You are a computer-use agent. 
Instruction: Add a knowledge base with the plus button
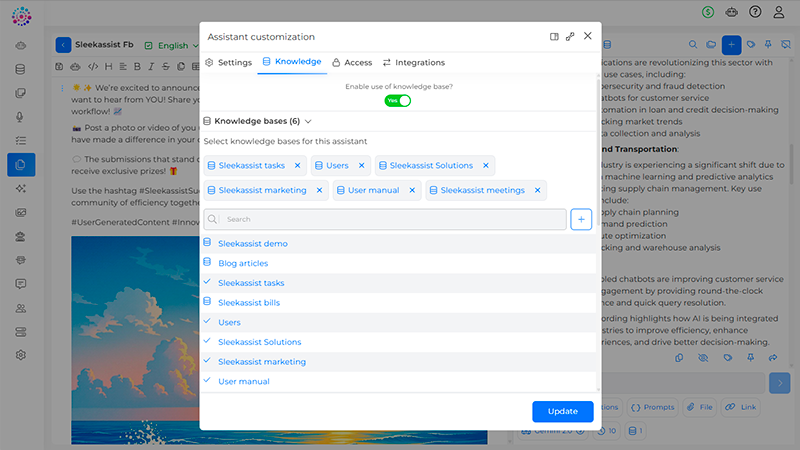click(581, 219)
